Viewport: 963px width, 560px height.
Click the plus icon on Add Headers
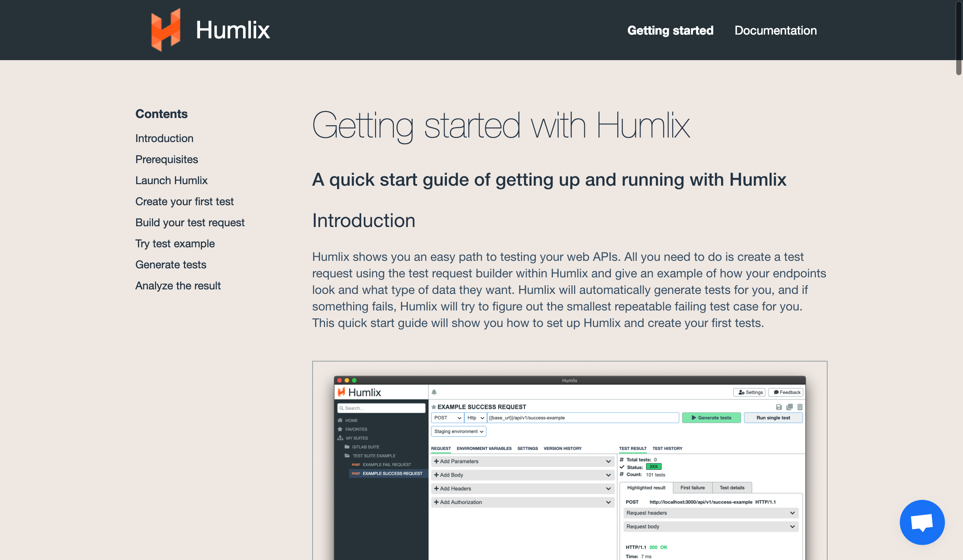click(436, 489)
